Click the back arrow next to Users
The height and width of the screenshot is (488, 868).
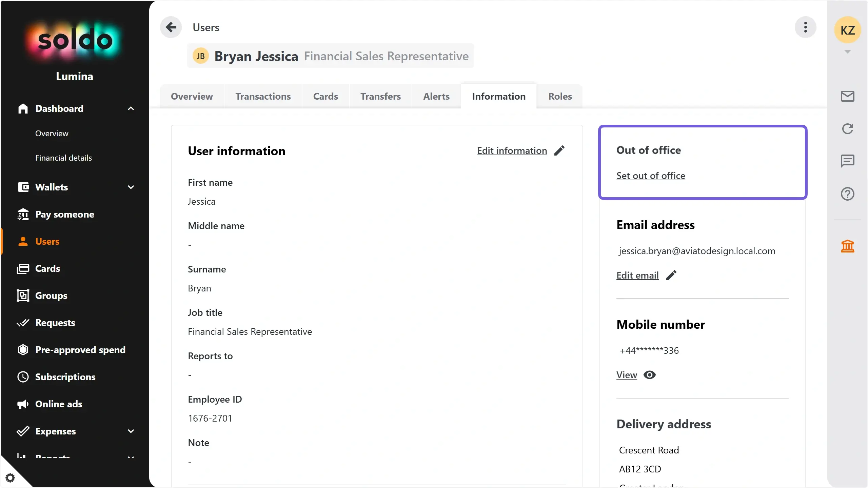tap(171, 27)
